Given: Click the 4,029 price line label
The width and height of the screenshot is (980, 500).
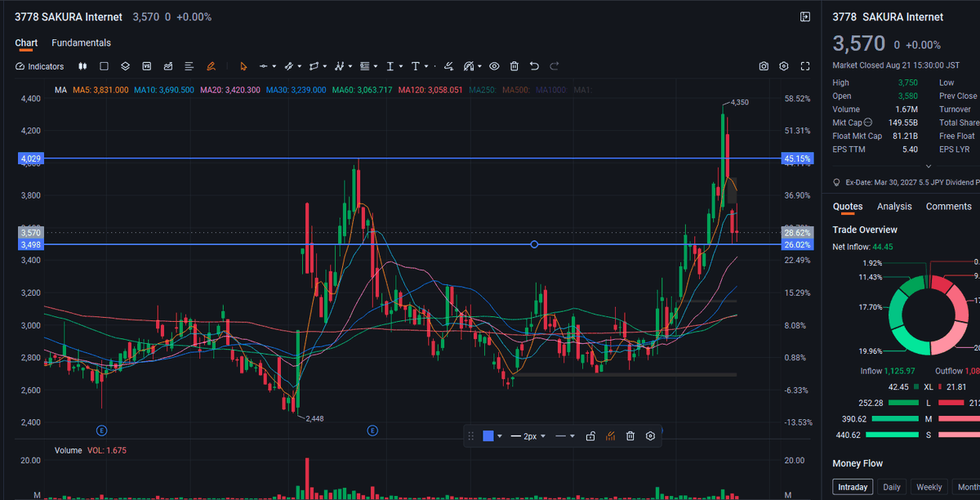Looking at the screenshot, I should pos(29,158).
